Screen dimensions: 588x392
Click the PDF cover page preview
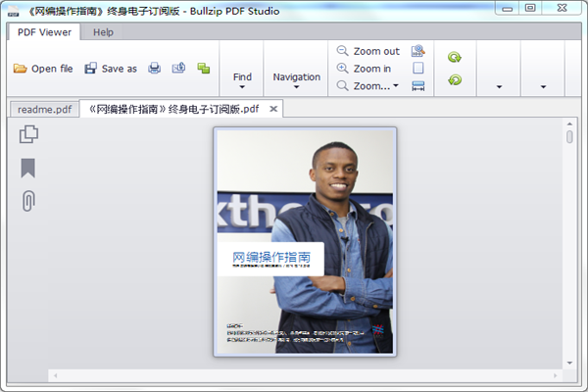pos(305,242)
